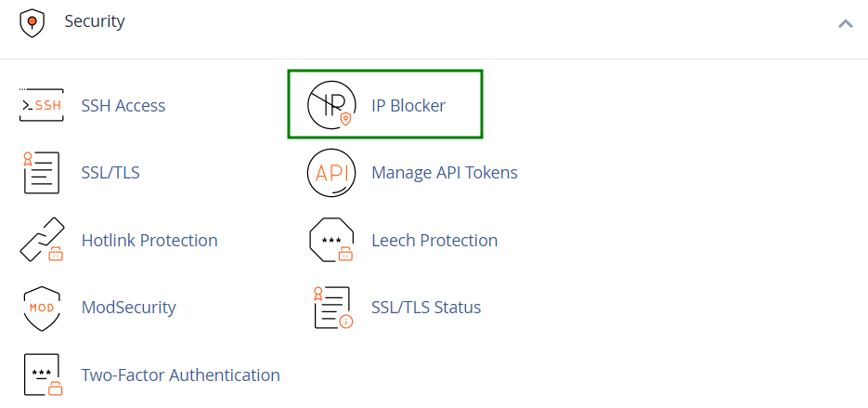Open the Manage API Tokens text link
The height and width of the screenshot is (408, 868).
[x=445, y=173]
